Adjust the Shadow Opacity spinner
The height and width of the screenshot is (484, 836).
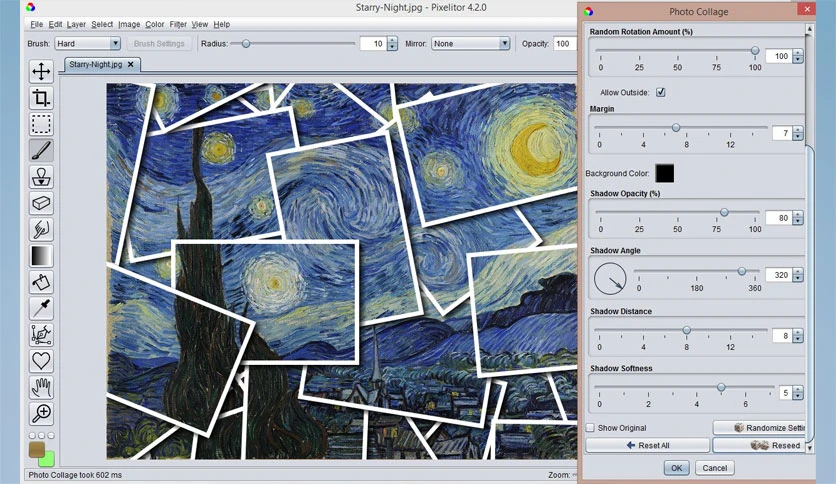(798, 218)
